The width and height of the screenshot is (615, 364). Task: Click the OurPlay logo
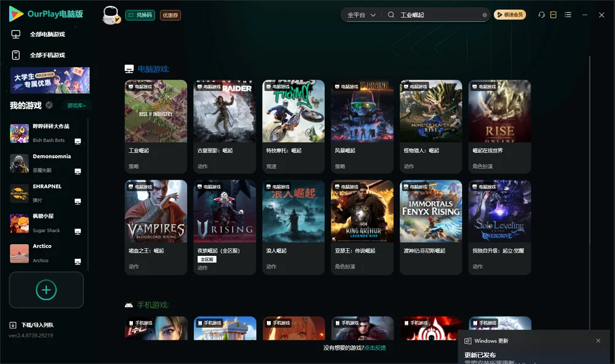(x=46, y=14)
